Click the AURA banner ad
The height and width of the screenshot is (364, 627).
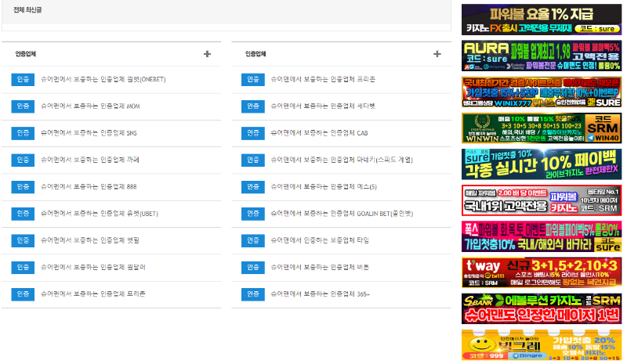pyautogui.click(x=542, y=56)
